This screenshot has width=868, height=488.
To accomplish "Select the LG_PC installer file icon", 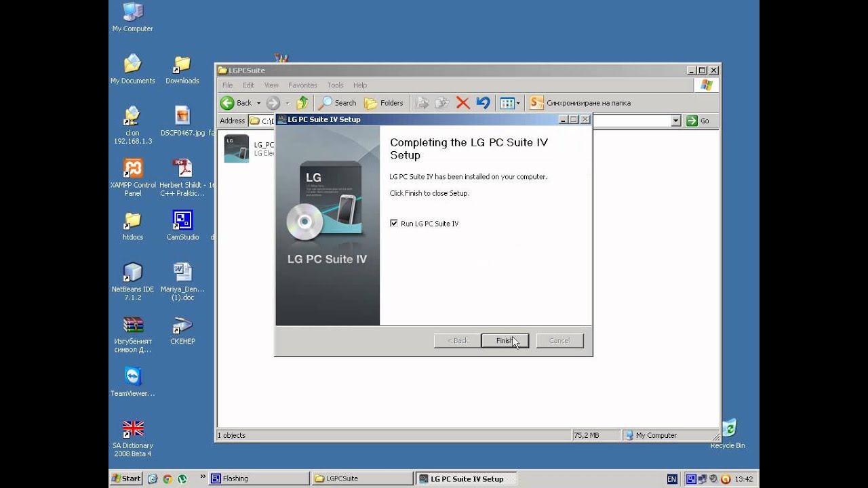I will tap(237, 148).
